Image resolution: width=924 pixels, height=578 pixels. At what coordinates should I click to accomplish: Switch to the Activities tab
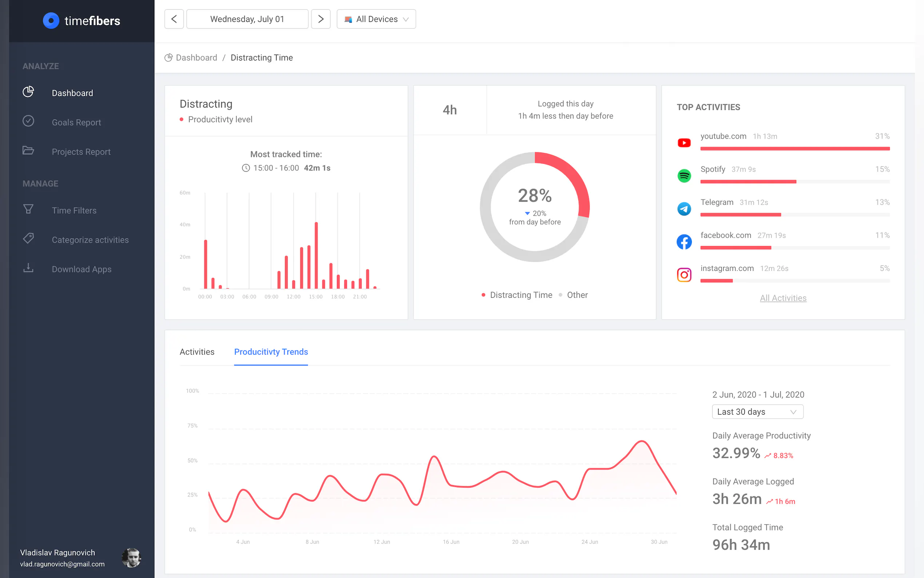[x=197, y=352]
